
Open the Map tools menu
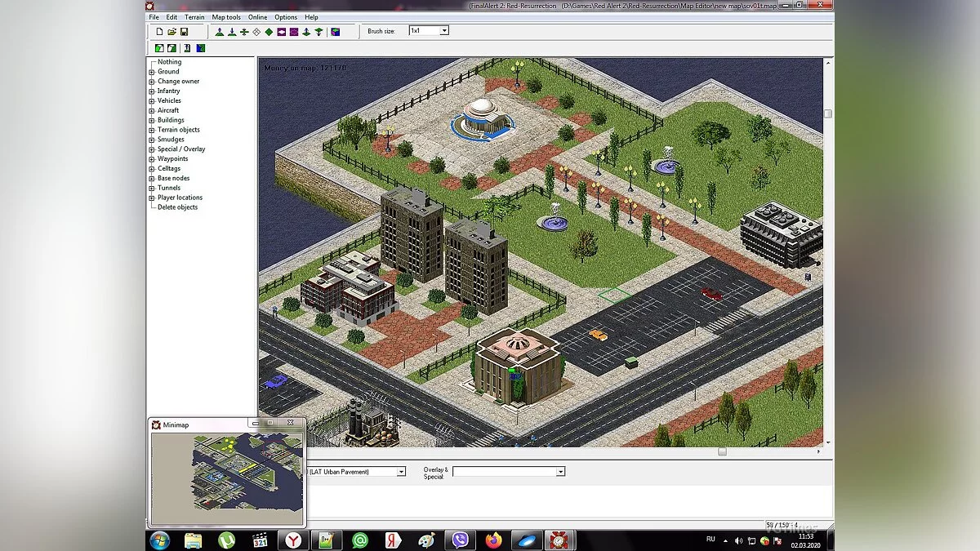tap(226, 17)
